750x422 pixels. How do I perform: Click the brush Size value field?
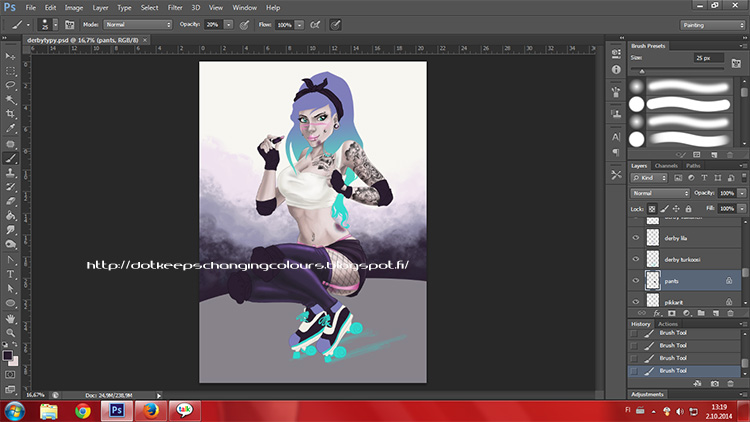click(708, 58)
